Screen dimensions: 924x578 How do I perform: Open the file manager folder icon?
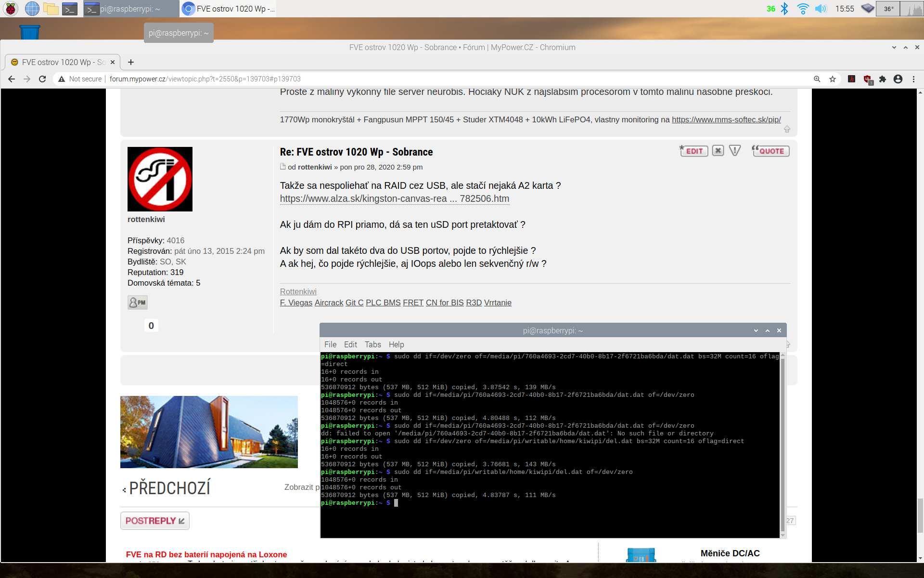[51, 9]
